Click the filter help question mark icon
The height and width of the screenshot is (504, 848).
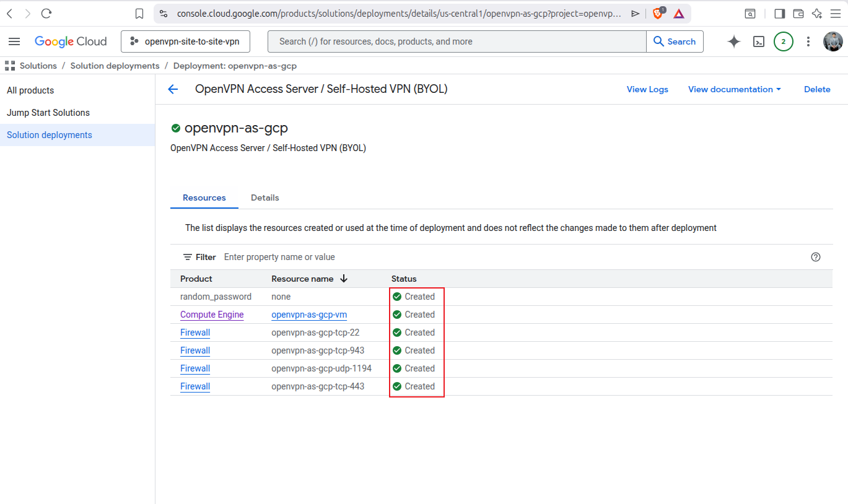(816, 257)
